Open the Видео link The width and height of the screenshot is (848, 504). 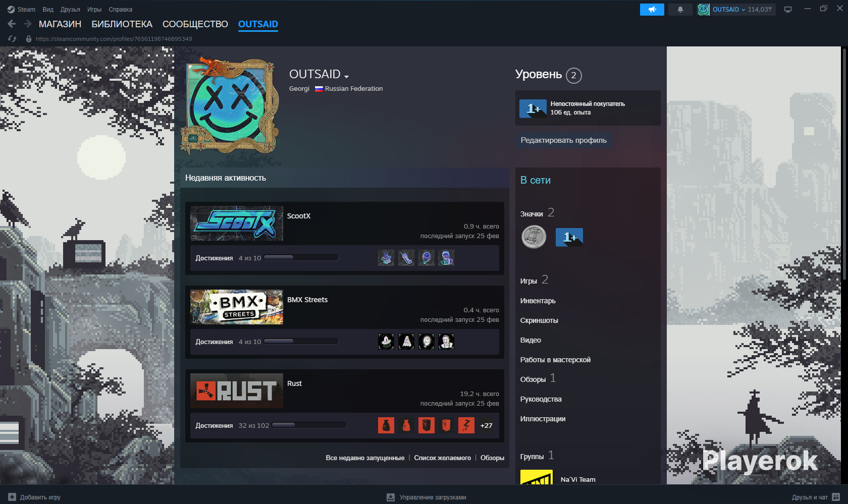pyautogui.click(x=531, y=340)
